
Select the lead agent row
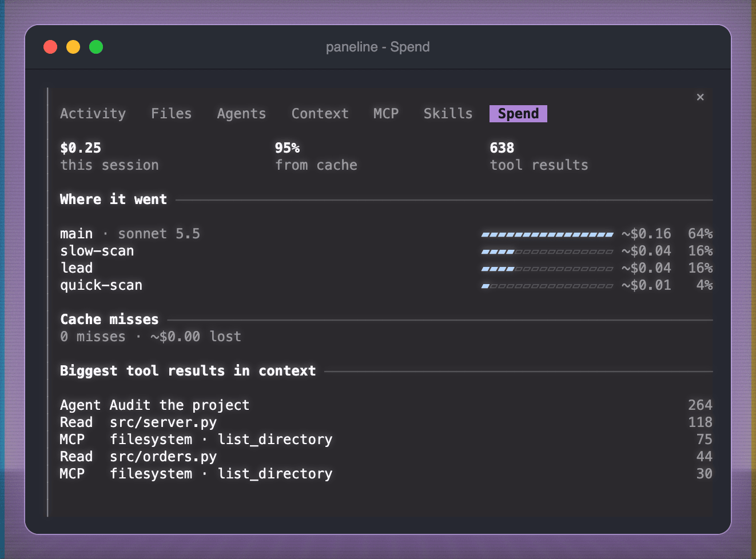tap(386, 268)
